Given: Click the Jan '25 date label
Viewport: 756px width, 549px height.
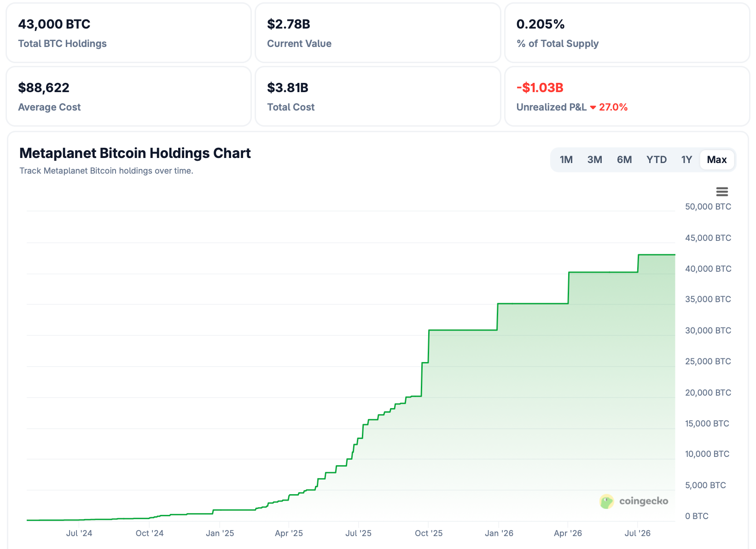Looking at the screenshot, I should [x=220, y=533].
